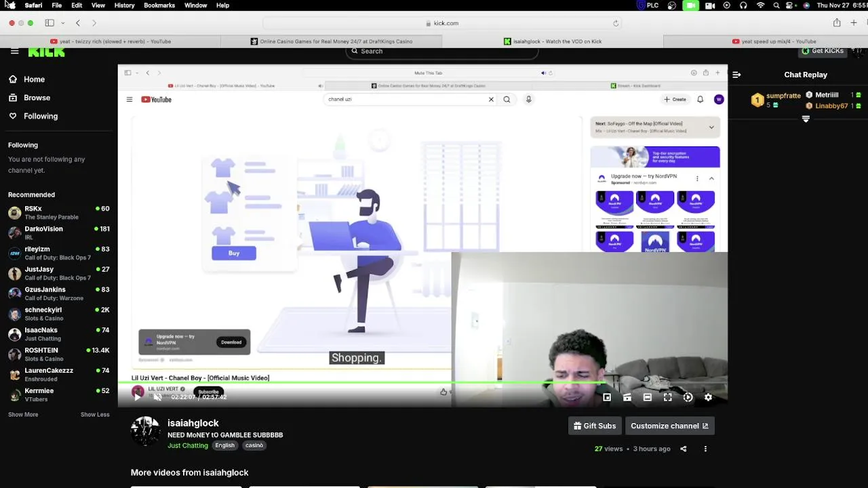The width and height of the screenshot is (868, 488).
Task: Open RSKx channel avatar in Recommended
Action: point(14,213)
